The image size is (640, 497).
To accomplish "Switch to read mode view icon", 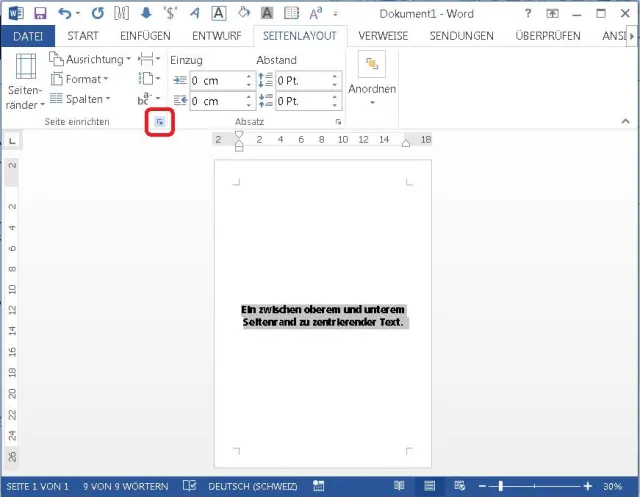I will click(399, 486).
